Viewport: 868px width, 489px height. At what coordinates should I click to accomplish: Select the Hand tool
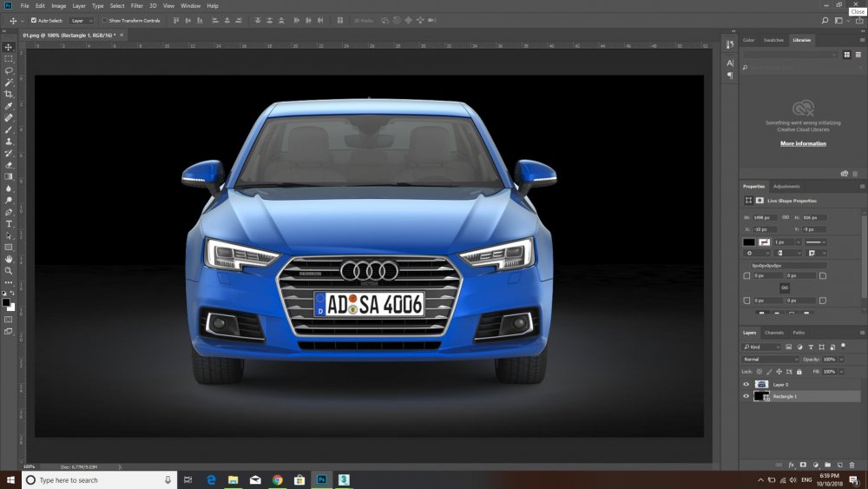coord(9,259)
